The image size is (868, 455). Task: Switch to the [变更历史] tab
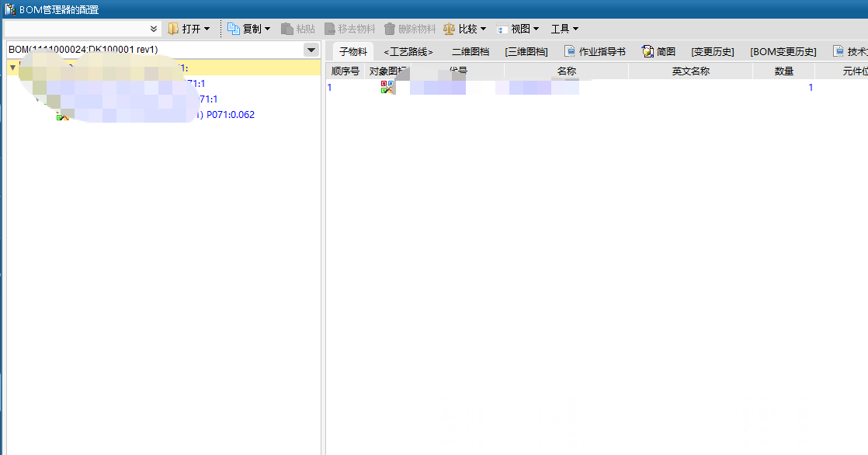coord(713,51)
